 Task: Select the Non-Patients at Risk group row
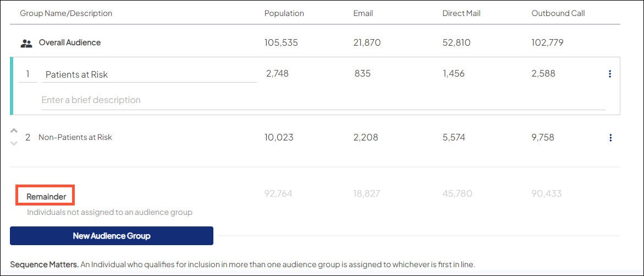pos(75,137)
